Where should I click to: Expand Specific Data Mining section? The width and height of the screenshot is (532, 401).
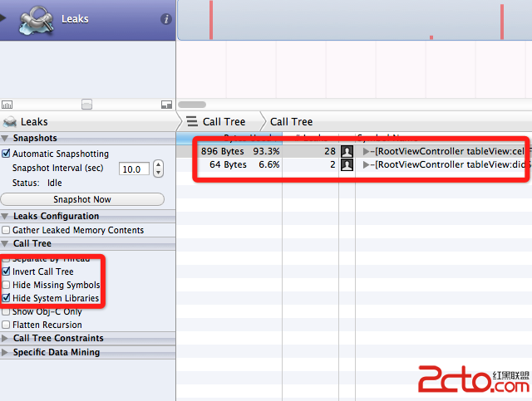pyautogui.click(x=5, y=352)
